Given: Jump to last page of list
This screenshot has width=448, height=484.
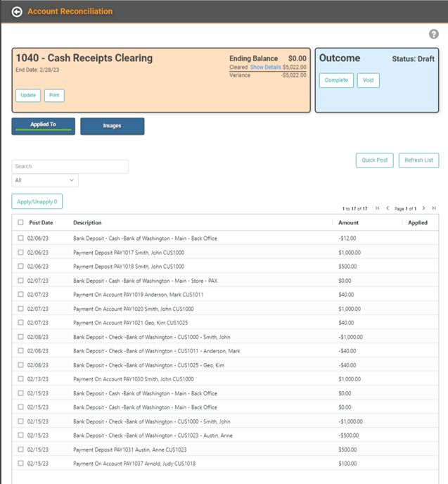Looking at the screenshot, I should click(434, 208).
